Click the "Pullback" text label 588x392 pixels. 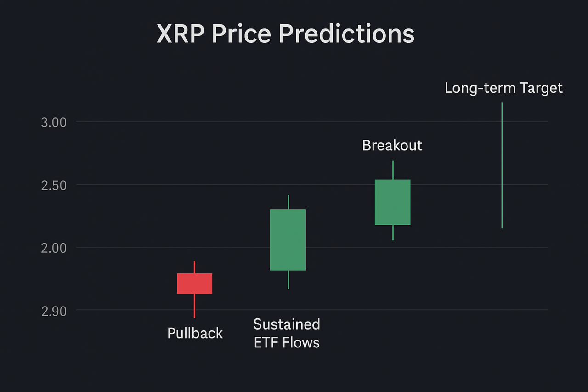point(195,333)
